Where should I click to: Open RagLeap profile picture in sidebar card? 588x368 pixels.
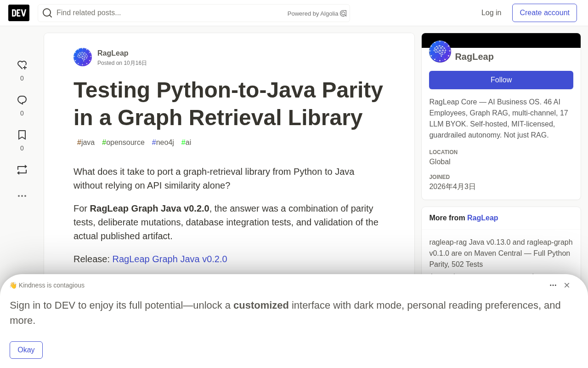[440, 52]
